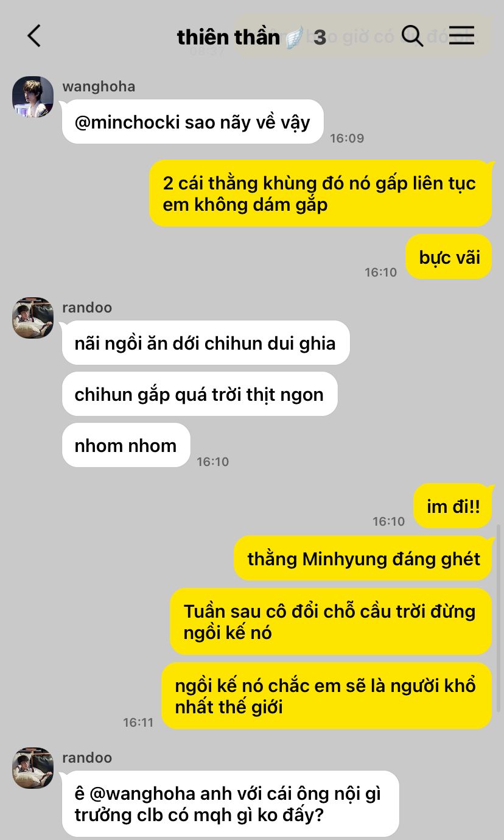Tap the first 'randoo' username label

[87, 308]
